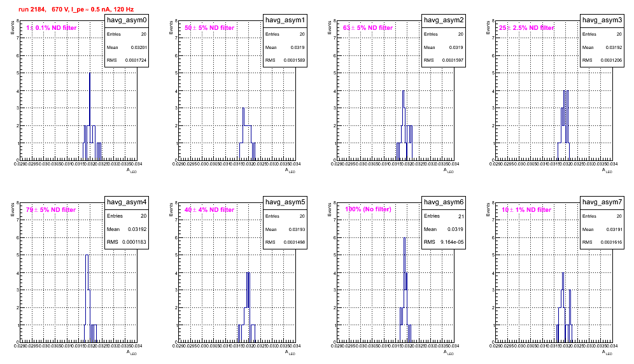The width and height of the screenshot is (634, 364).
Task: Pick the RMS value 0.0001597
Action: [x=453, y=60]
